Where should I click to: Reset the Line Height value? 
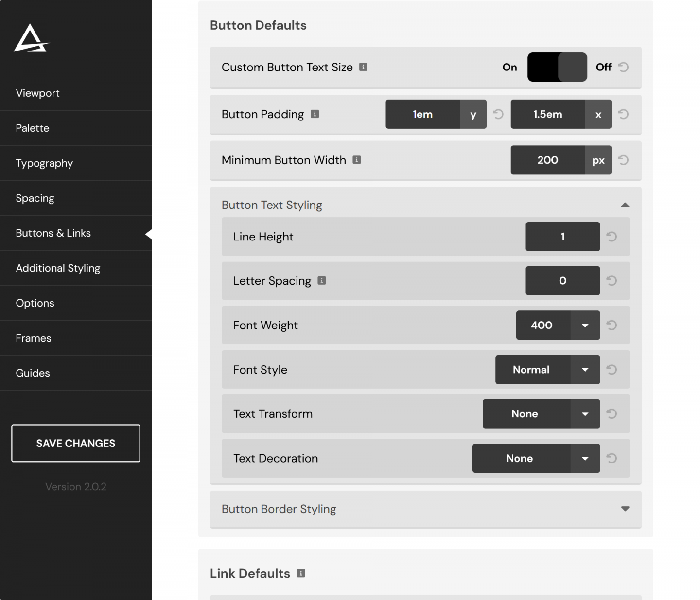[612, 237]
